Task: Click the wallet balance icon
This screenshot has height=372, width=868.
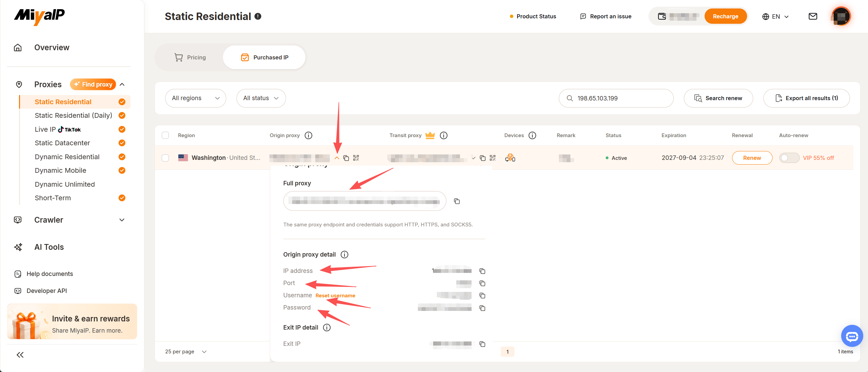Action: [662, 16]
